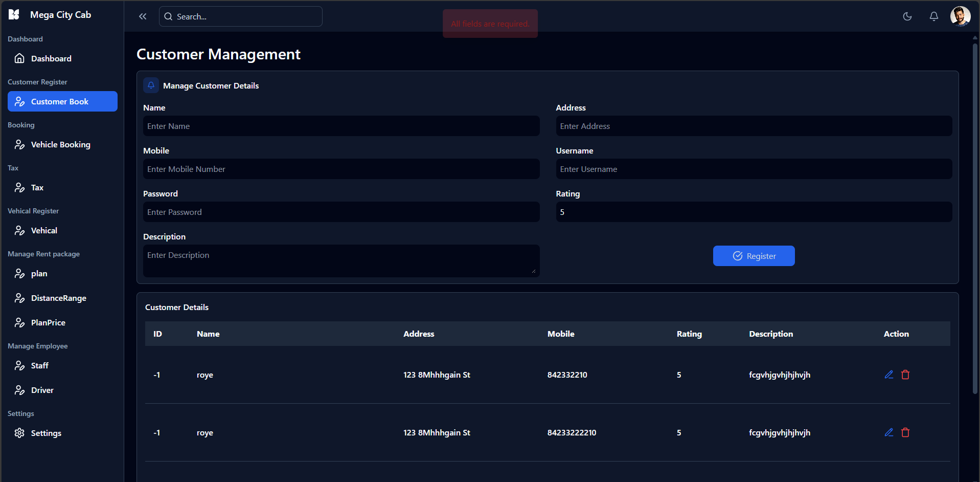This screenshot has width=980, height=482.
Task: Click the Description column header
Action: pyautogui.click(x=771, y=334)
